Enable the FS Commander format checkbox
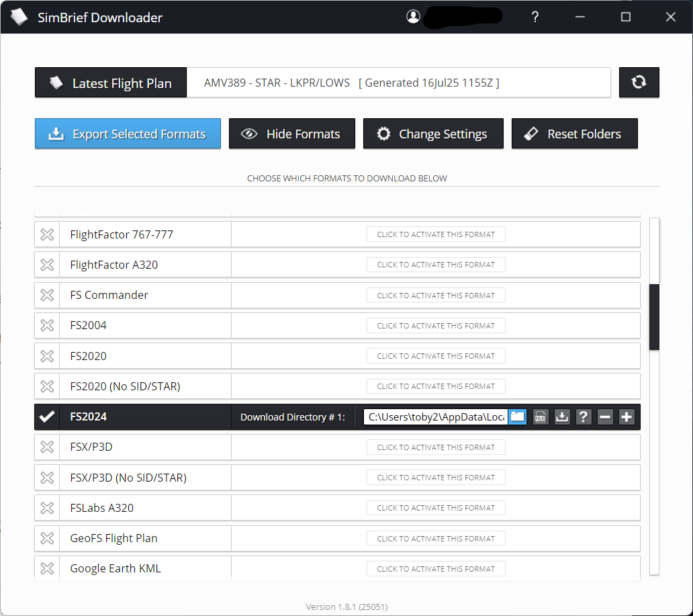The image size is (693, 616). point(47,295)
